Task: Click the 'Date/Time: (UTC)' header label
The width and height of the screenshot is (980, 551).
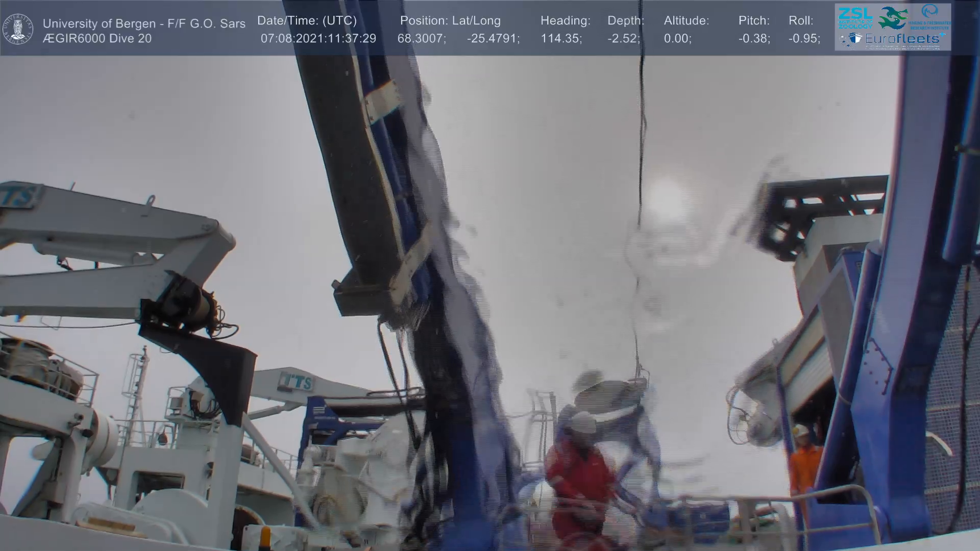Action: tap(307, 21)
